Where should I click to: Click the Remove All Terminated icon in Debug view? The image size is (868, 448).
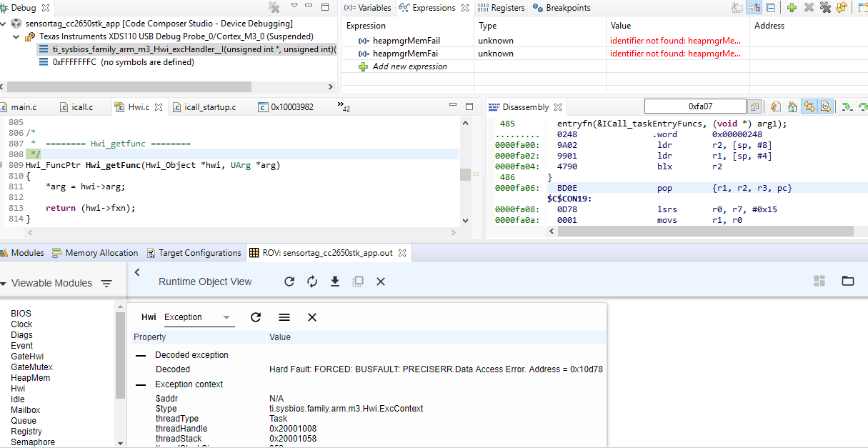pyautogui.click(x=274, y=7)
